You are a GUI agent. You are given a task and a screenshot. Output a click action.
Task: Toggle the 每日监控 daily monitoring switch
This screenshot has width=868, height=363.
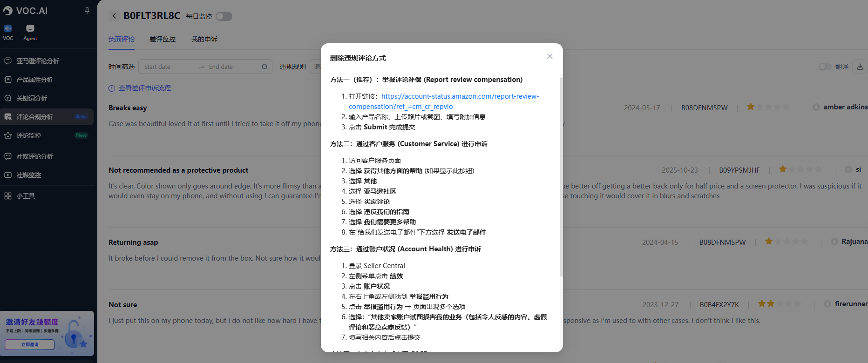tap(224, 16)
